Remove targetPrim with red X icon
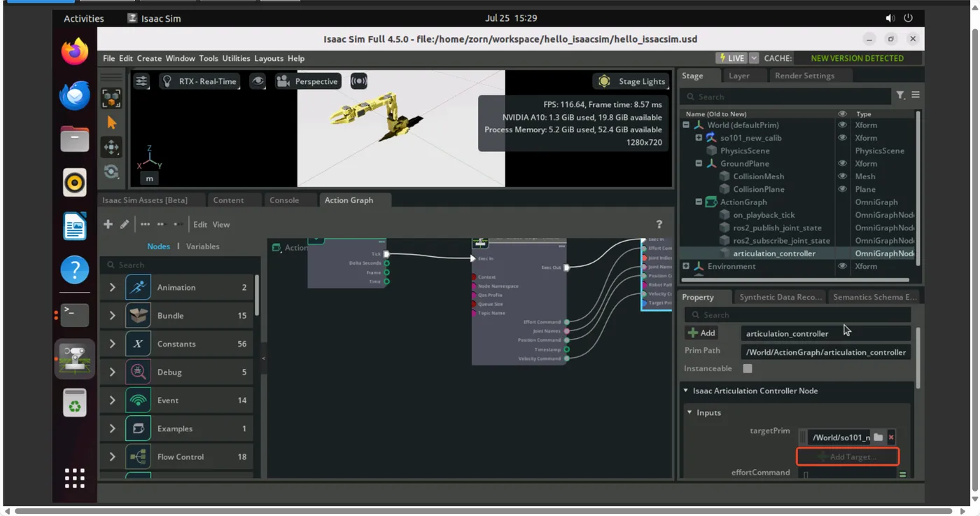980x516 pixels. 891,437
